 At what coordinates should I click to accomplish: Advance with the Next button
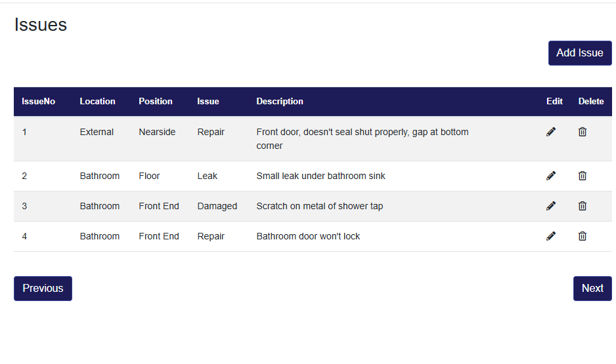coord(592,289)
